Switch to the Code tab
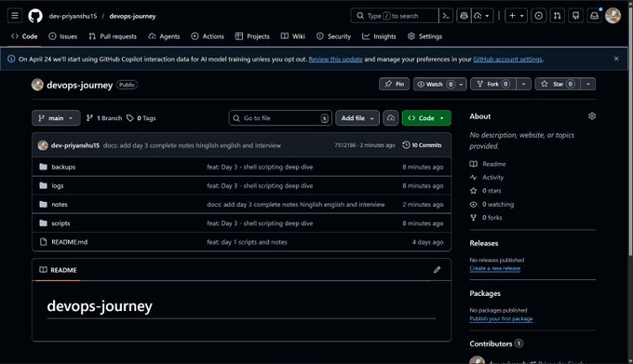 pos(24,36)
